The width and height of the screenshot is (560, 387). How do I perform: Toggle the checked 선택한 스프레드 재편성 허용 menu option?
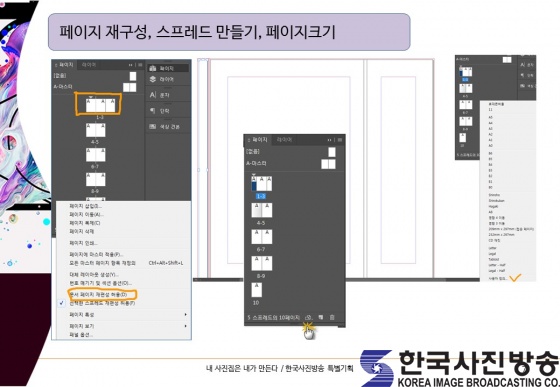coord(102,303)
